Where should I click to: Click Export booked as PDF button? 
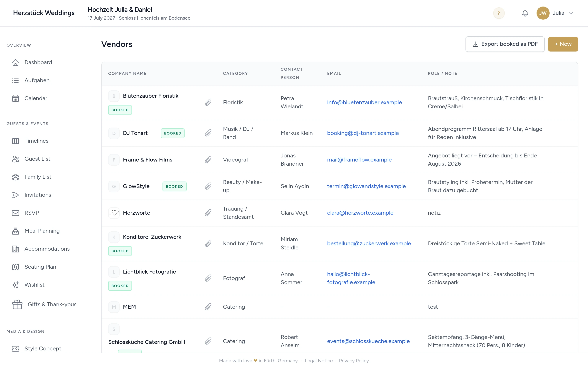[505, 44]
